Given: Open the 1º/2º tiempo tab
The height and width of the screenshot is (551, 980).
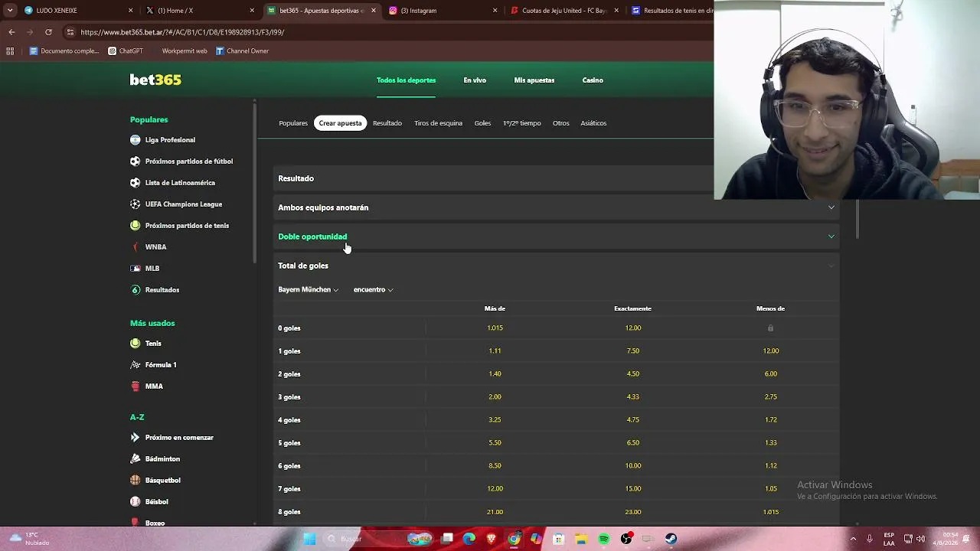Looking at the screenshot, I should pyautogui.click(x=522, y=123).
